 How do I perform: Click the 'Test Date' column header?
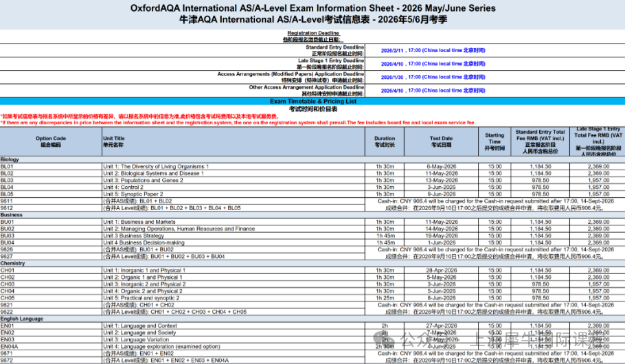pos(441,141)
